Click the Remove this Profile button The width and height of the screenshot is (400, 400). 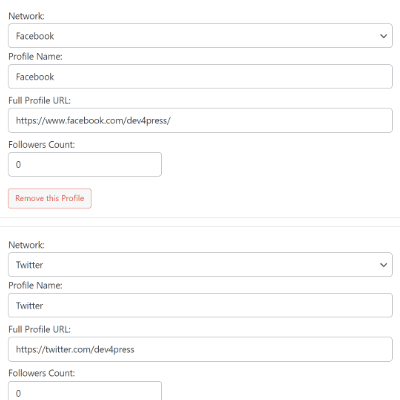(x=50, y=198)
